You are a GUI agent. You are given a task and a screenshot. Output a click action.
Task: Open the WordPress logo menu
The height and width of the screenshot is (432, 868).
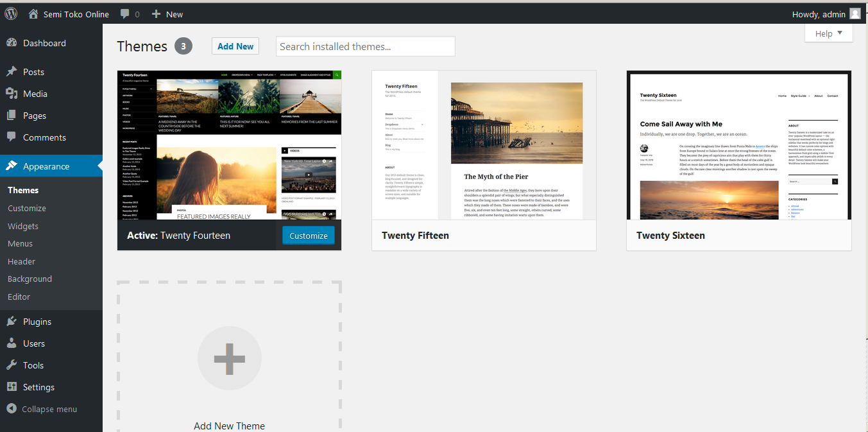pos(11,13)
